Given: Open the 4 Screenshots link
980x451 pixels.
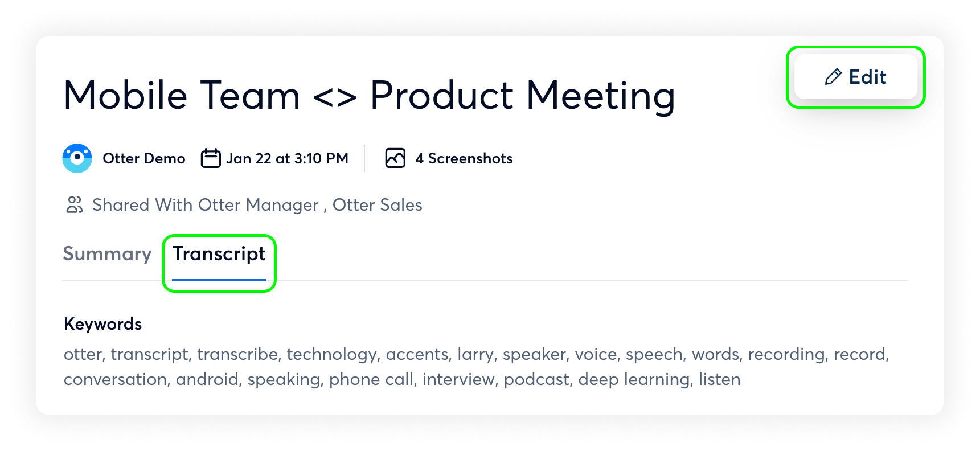Looking at the screenshot, I should click(464, 158).
